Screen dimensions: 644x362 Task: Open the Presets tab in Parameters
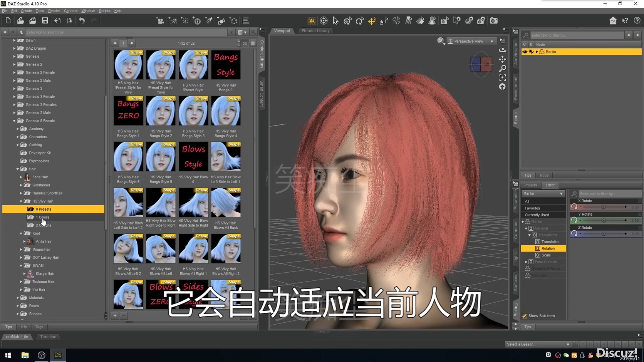click(530, 185)
